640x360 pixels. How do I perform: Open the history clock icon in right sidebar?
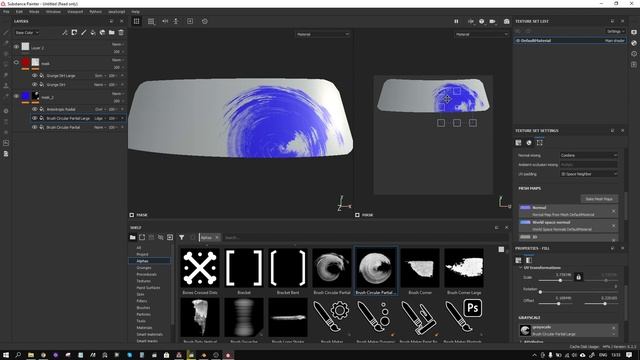(x=634, y=53)
